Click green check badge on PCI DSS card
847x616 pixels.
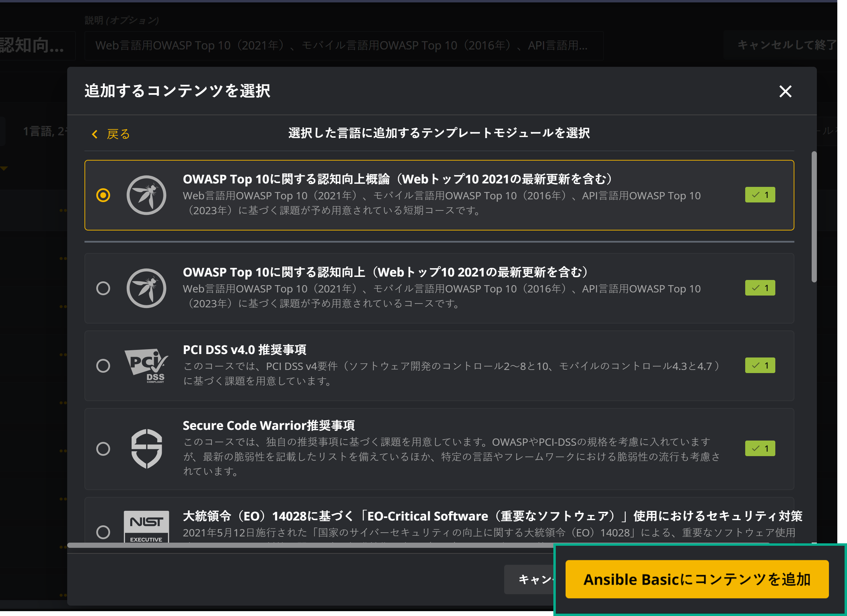[760, 365]
